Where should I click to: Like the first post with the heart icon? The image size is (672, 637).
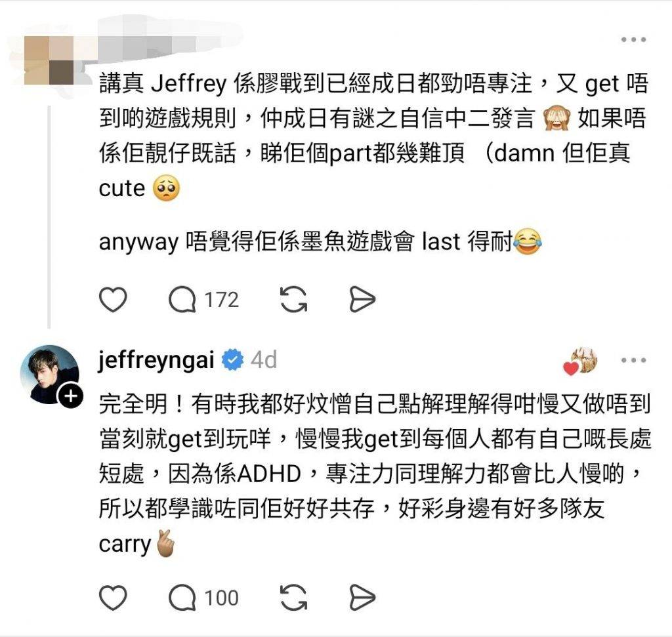coord(113,299)
